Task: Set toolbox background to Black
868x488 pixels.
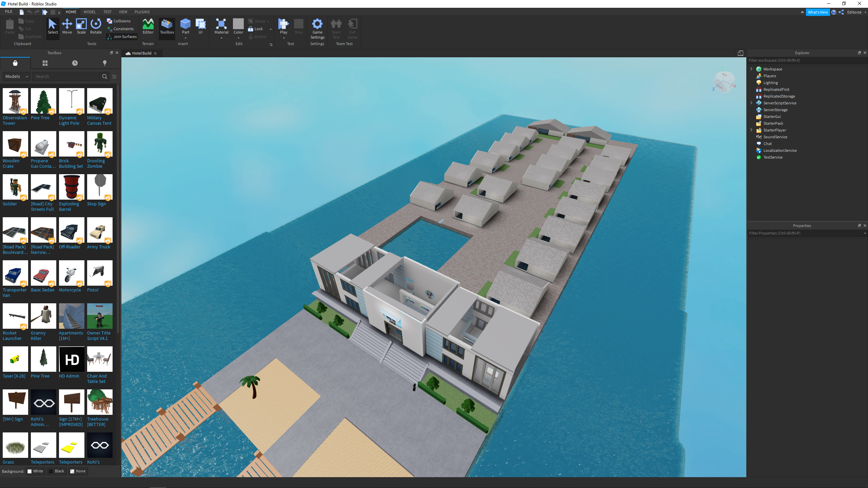Action: [57, 471]
